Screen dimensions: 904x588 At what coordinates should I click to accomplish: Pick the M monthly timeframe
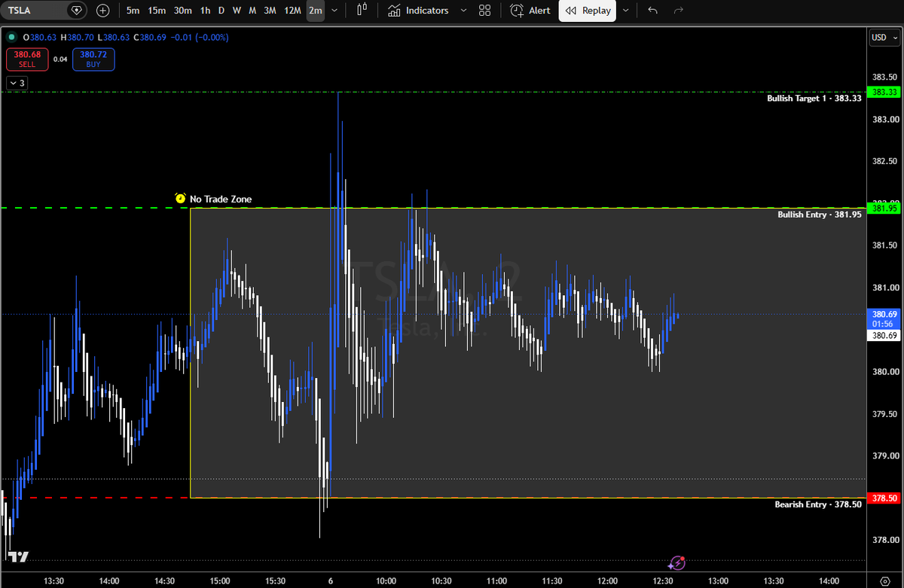click(x=252, y=11)
